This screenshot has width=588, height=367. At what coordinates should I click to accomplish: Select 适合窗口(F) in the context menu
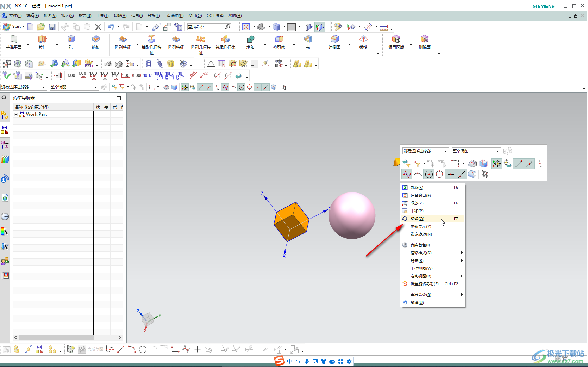(432, 195)
